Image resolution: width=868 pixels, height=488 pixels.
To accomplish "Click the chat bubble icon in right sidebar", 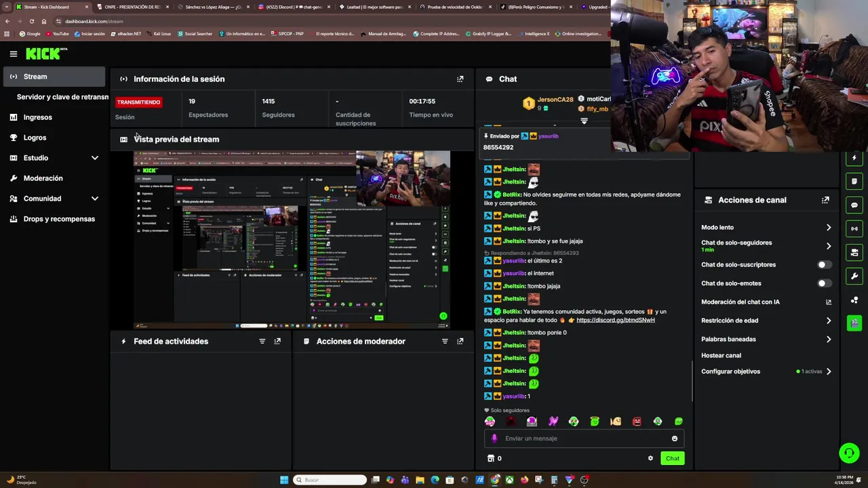I will pos(854,205).
